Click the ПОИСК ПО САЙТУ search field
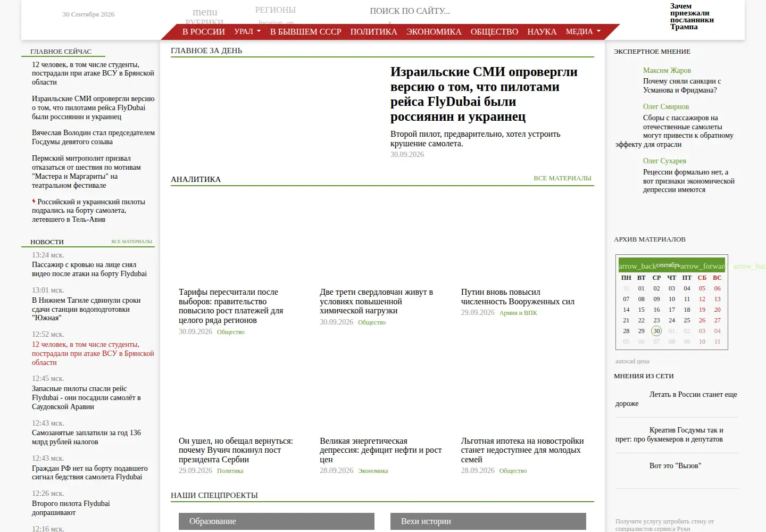Viewport: 766px width, 532px height. [x=410, y=11]
